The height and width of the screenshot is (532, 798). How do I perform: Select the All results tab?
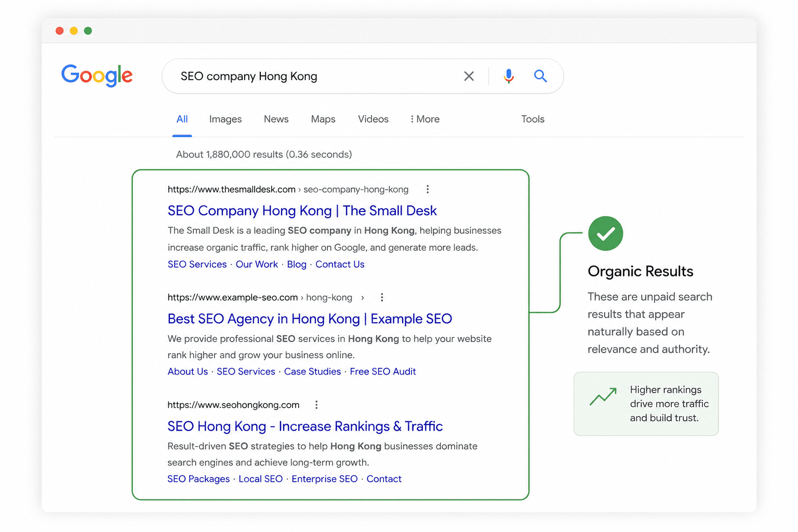[x=182, y=119]
